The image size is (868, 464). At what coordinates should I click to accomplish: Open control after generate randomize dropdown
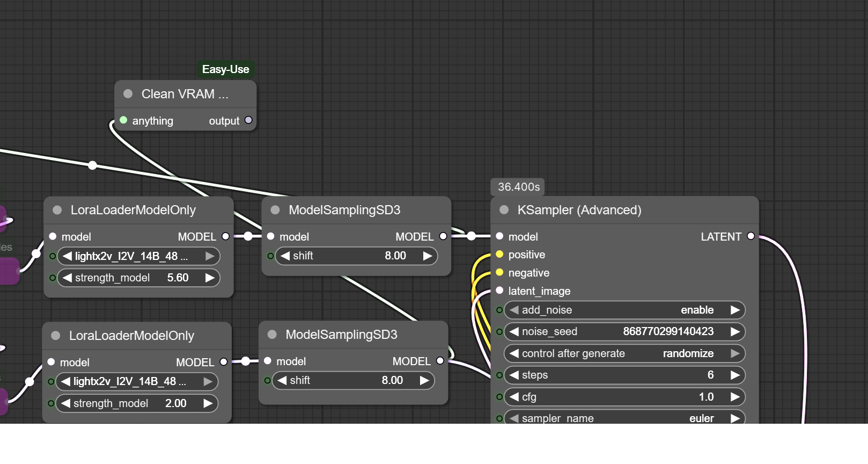624,353
